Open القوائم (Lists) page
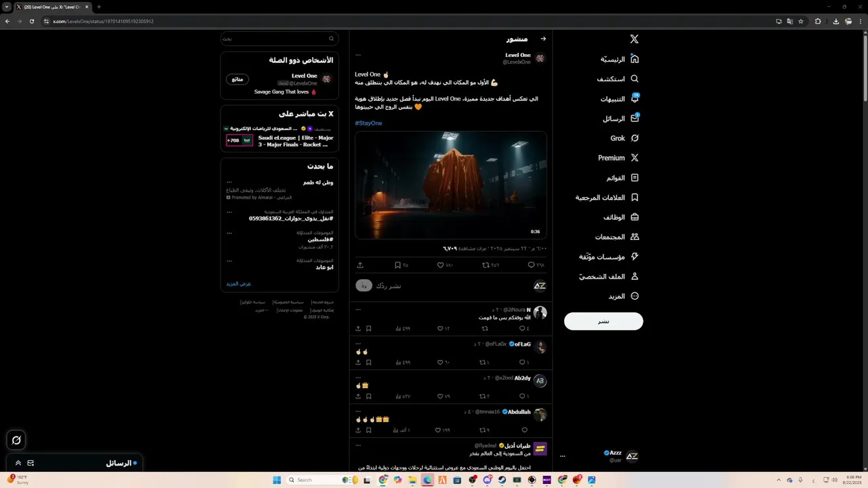This screenshot has width=868, height=488. click(623, 178)
